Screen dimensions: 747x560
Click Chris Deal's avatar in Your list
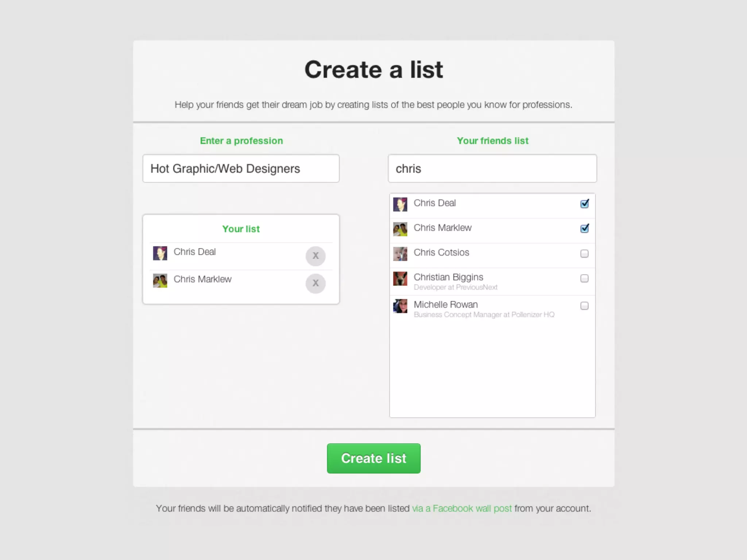click(160, 253)
